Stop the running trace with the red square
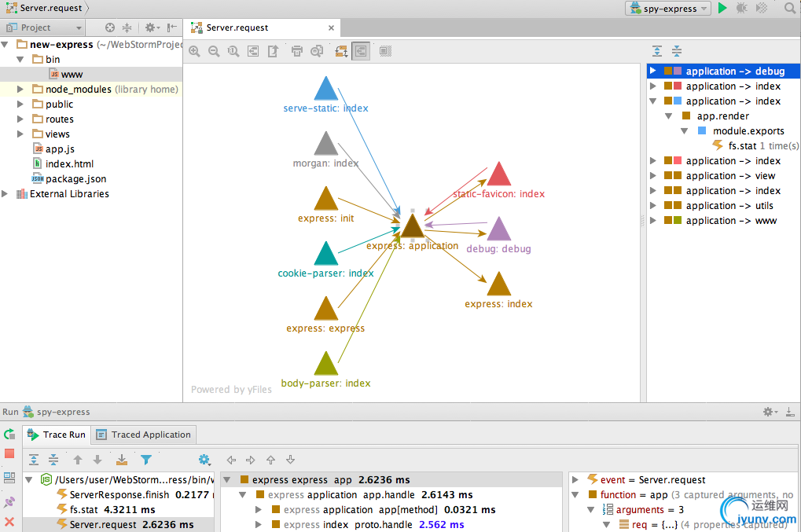 [x=9, y=453]
